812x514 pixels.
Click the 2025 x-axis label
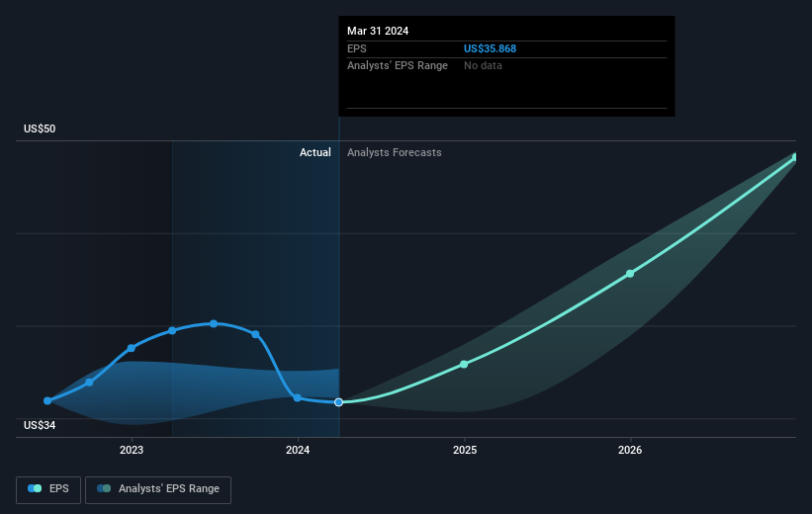(465, 450)
